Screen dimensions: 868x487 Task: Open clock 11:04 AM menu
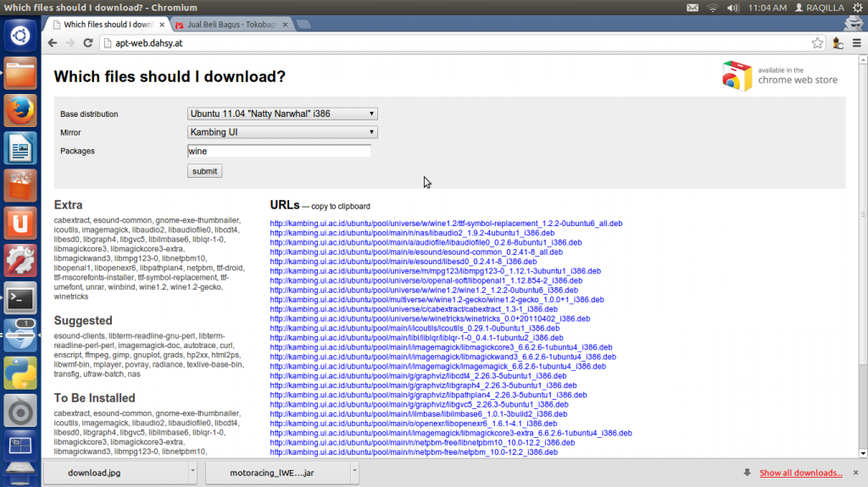(x=767, y=8)
